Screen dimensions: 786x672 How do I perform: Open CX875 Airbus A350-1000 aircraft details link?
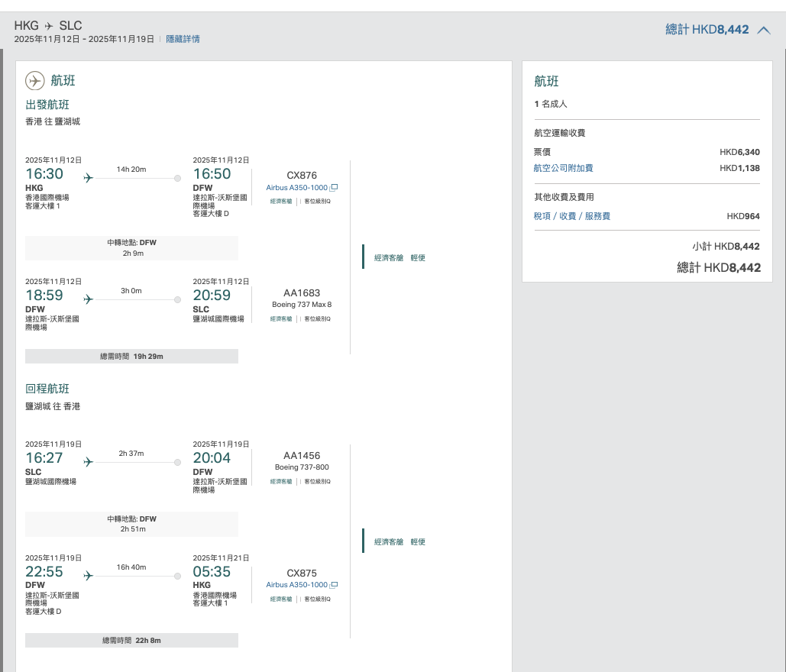coord(296,585)
